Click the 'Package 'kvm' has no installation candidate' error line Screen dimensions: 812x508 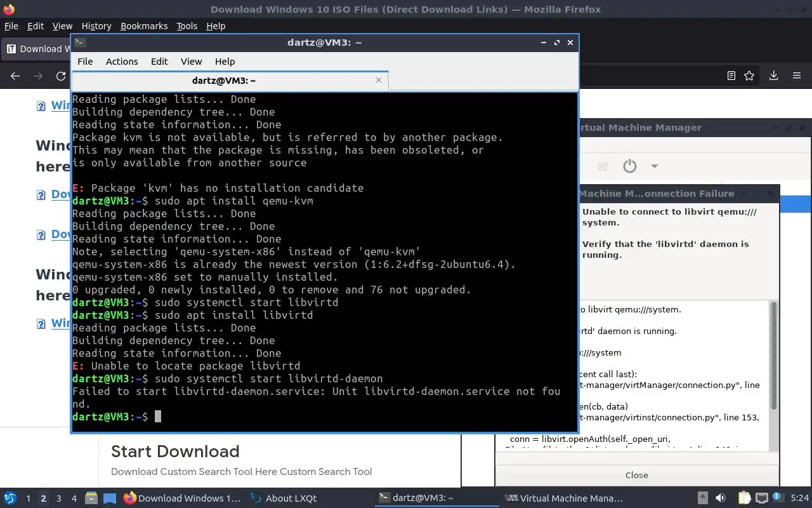218,188
